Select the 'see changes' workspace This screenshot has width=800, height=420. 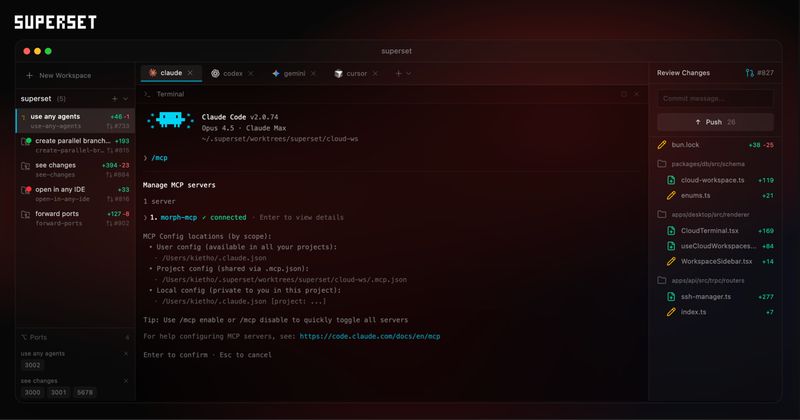coord(76,169)
